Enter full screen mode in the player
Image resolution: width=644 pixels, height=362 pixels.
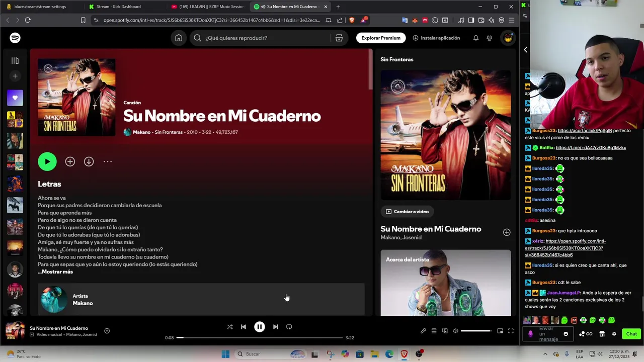click(511, 331)
